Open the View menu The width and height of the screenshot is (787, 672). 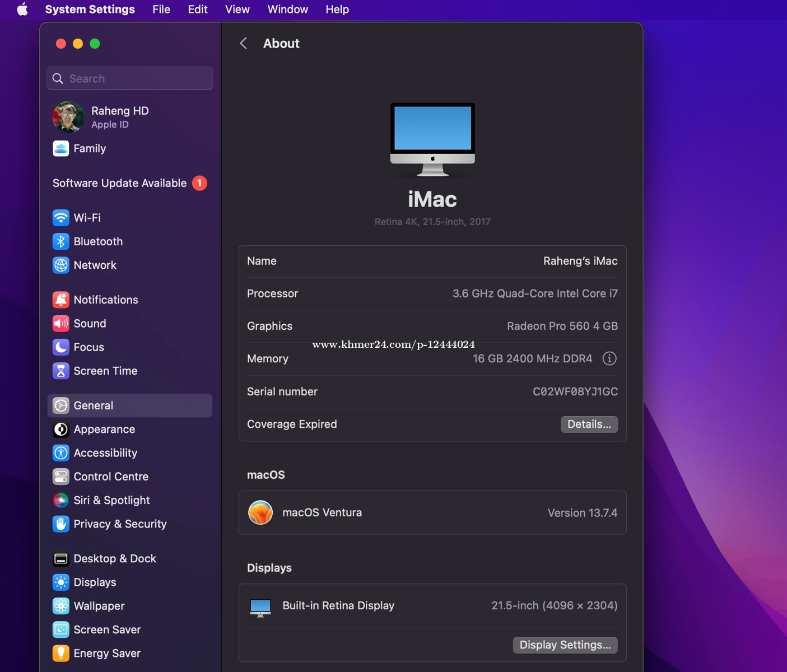(x=238, y=10)
